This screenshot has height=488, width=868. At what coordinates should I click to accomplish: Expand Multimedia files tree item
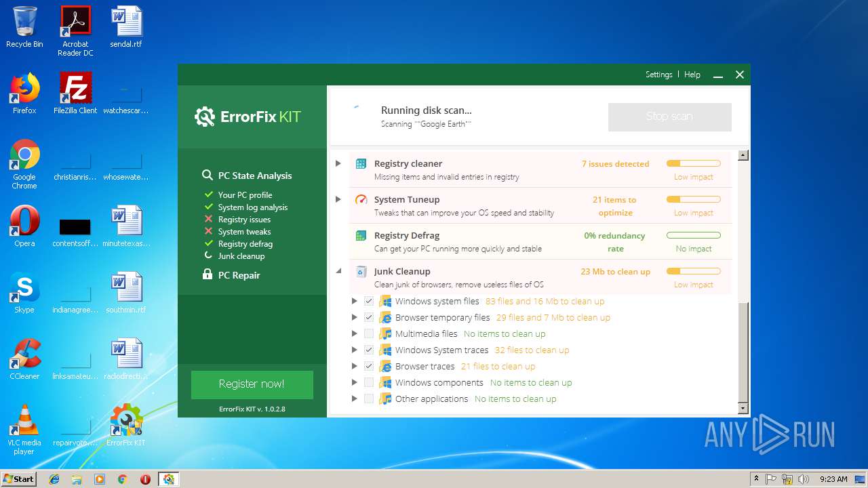click(x=354, y=333)
